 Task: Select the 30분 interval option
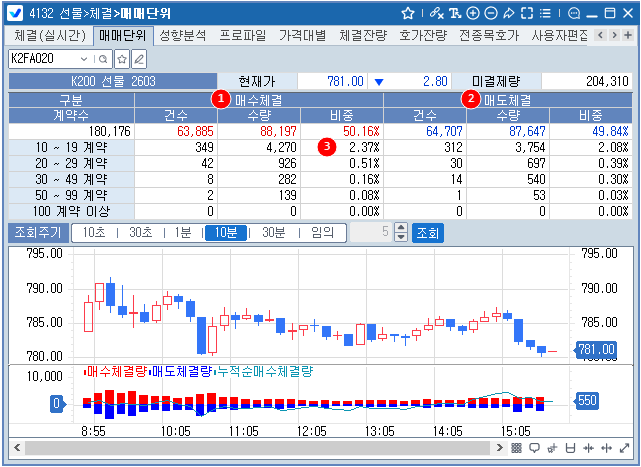click(x=272, y=232)
